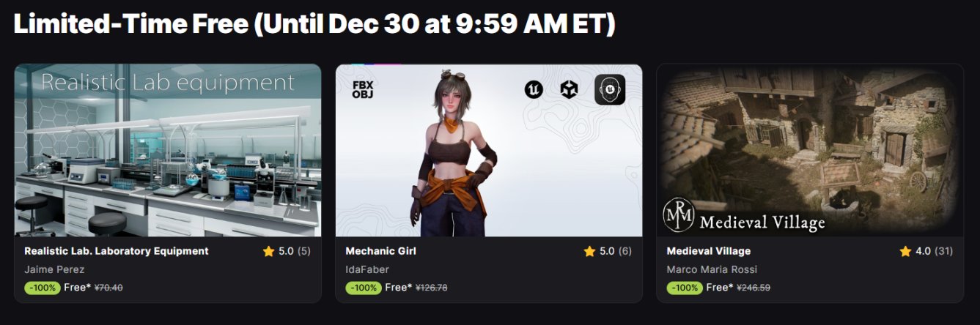Visit seller Jaime Perez's page
The width and height of the screenshot is (980, 325).
(x=54, y=269)
